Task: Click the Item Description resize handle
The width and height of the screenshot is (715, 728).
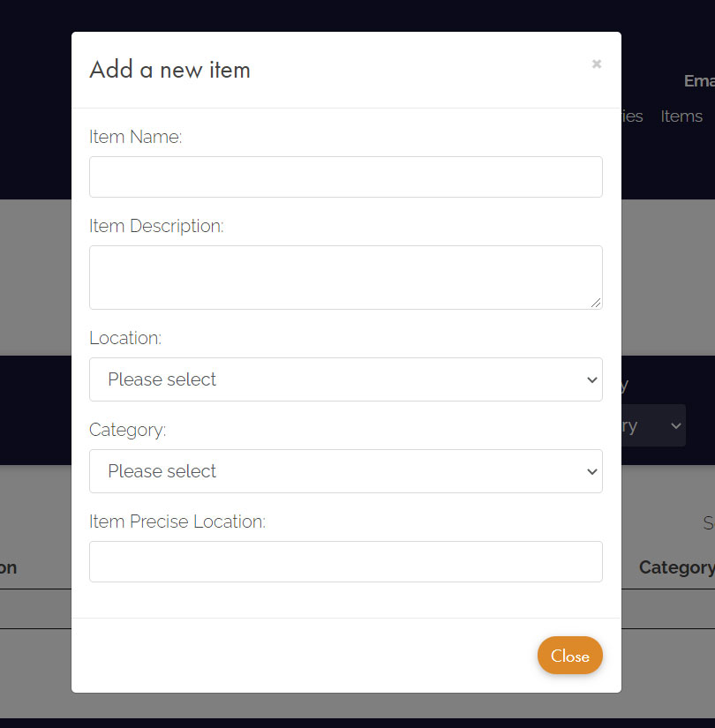Action: coord(597,303)
